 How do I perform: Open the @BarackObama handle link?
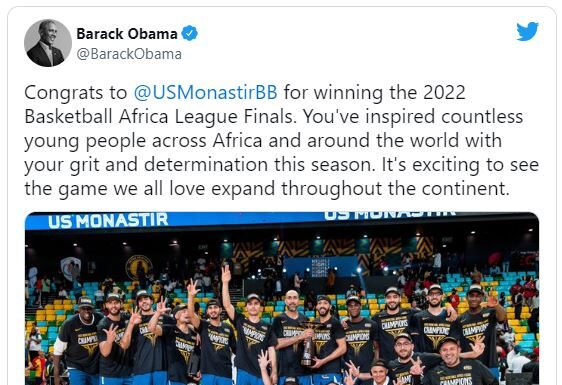coord(129,54)
